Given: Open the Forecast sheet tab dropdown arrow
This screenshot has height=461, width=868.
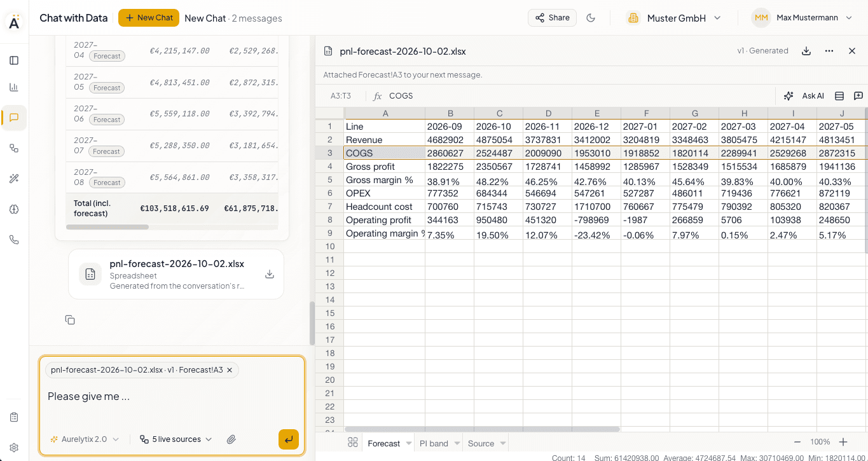Looking at the screenshot, I should pos(409,444).
